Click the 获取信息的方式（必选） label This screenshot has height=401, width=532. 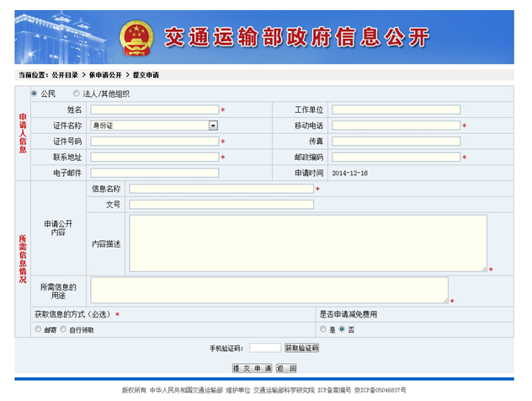click(72, 314)
